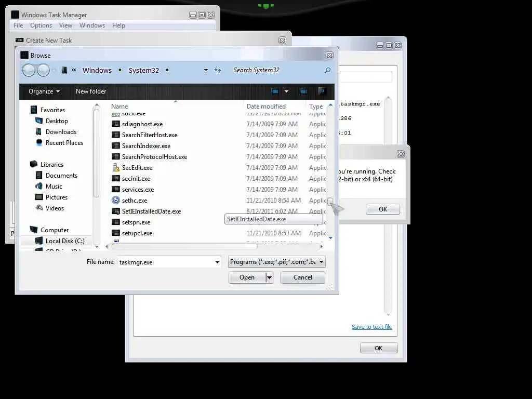Select the SecEdit.exe icon
The image size is (532, 399).
116,168
